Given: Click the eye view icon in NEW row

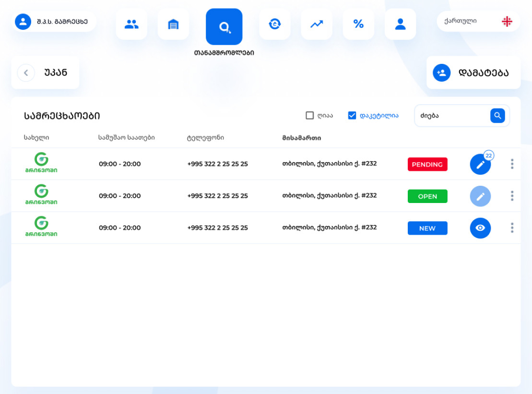Looking at the screenshot, I should (x=480, y=228).
